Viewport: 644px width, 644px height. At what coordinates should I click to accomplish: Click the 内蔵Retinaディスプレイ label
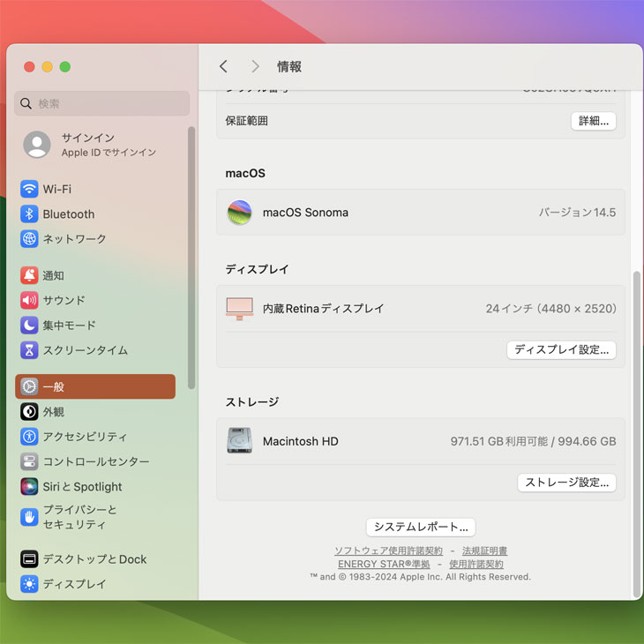click(324, 309)
